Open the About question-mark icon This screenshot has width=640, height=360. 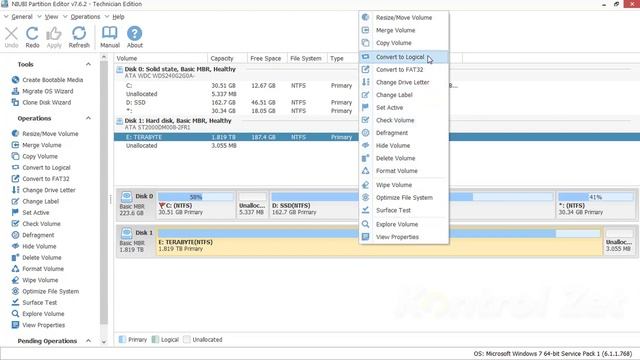(x=135, y=33)
